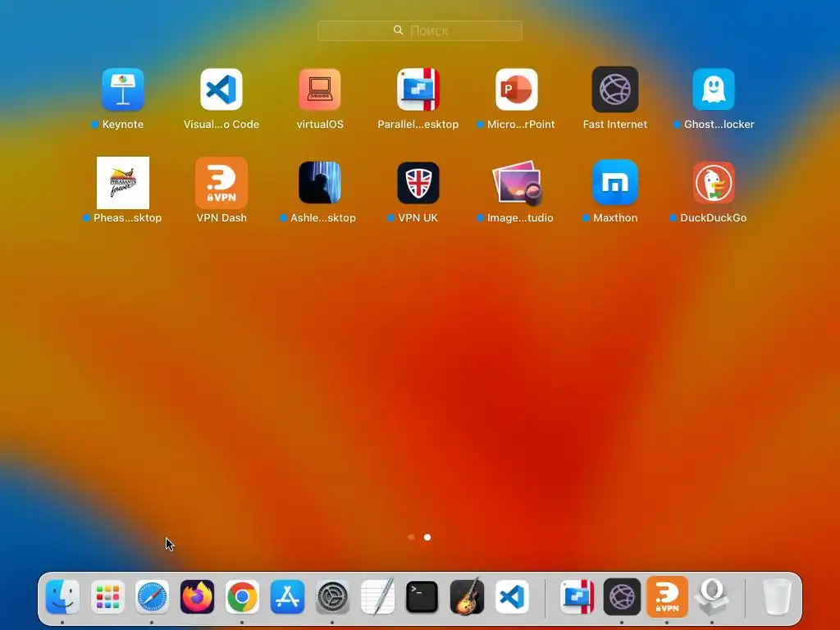
Task: Open the DuckDuckGo browser
Action: (x=714, y=183)
